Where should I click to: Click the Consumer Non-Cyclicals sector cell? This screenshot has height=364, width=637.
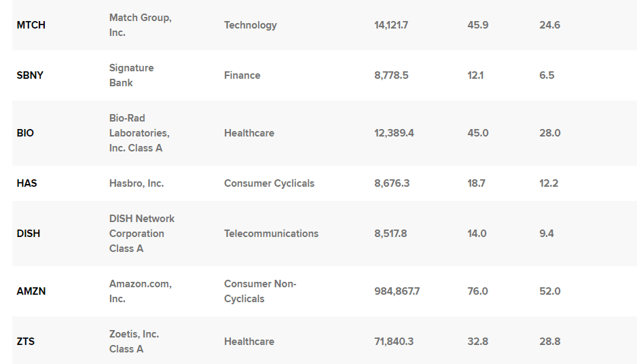(260, 291)
